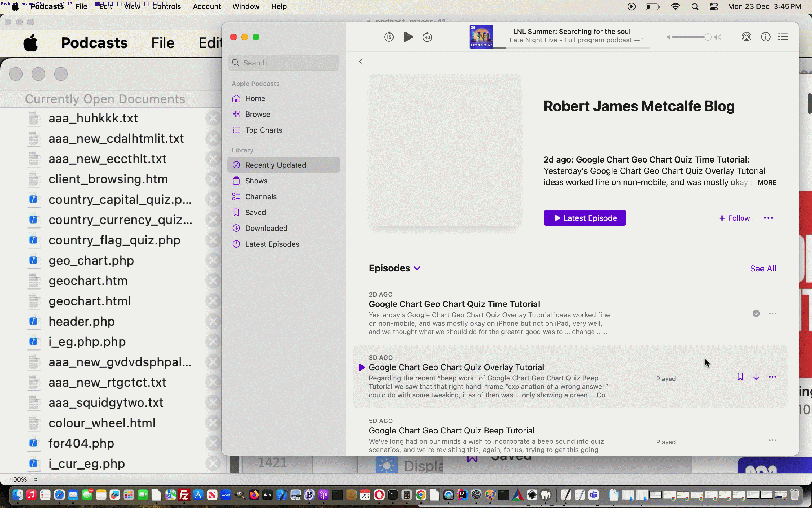
Task: Go back with the chevron arrow
Action: [361, 62]
